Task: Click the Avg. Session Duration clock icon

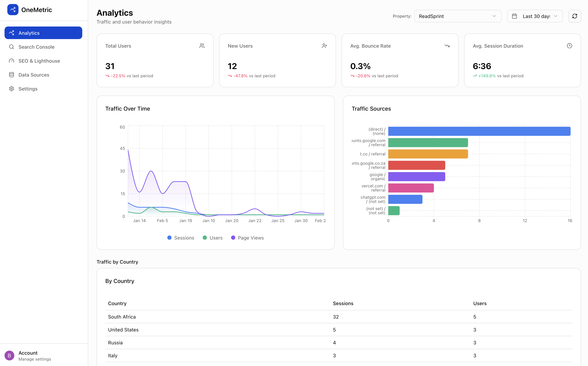Action: pyautogui.click(x=569, y=46)
